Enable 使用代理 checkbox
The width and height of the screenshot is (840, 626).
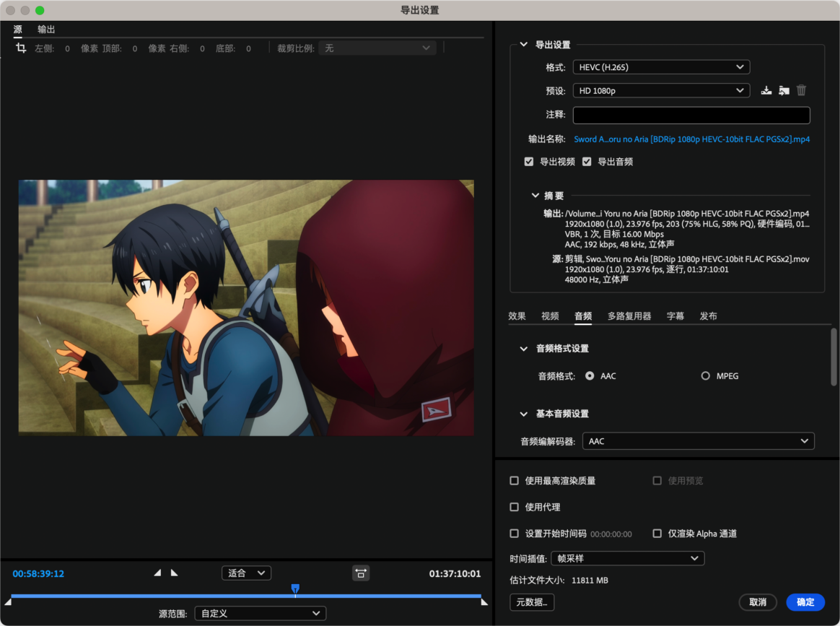(x=515, y=507)
